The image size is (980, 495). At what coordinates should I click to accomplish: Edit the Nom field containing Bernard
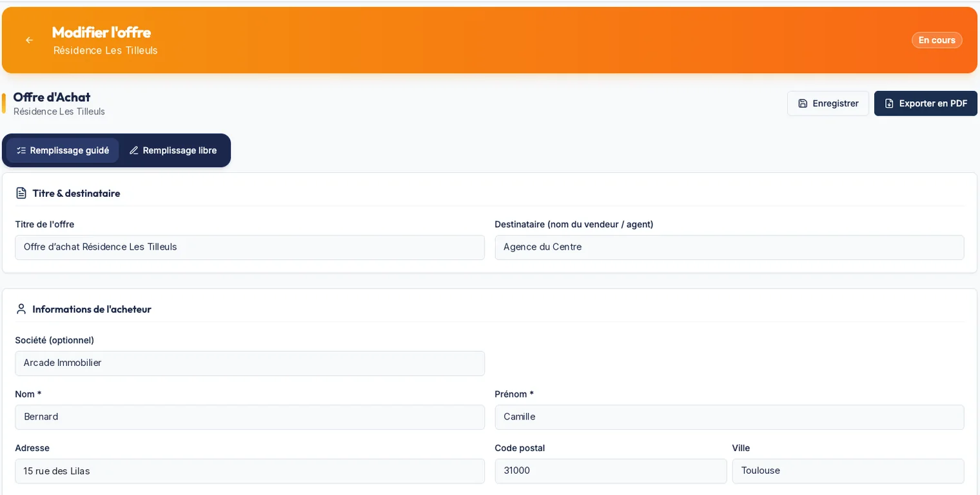(250, 417)
